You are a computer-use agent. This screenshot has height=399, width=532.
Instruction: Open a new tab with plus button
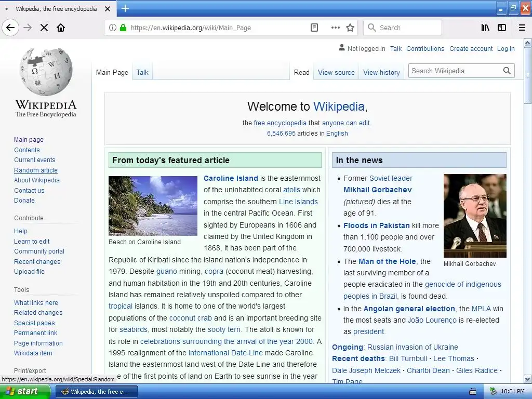coord(125,8)
